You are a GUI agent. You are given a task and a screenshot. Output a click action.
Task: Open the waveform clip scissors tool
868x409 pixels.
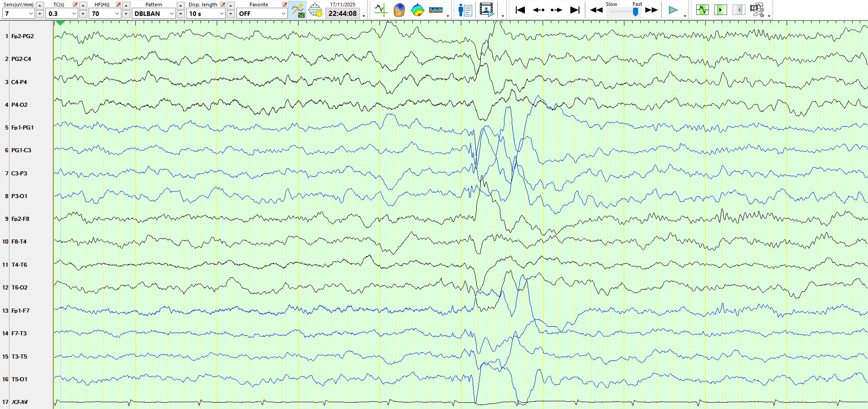[757, 10]
